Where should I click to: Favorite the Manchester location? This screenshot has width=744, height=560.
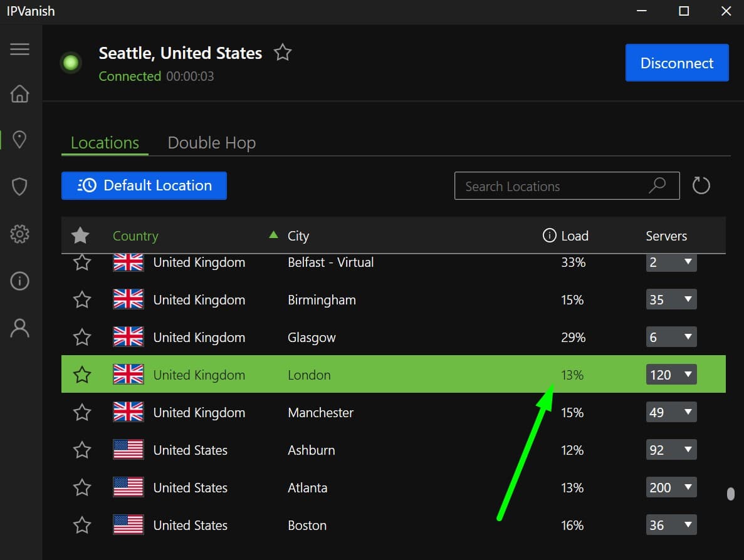[x=82, y=412]
